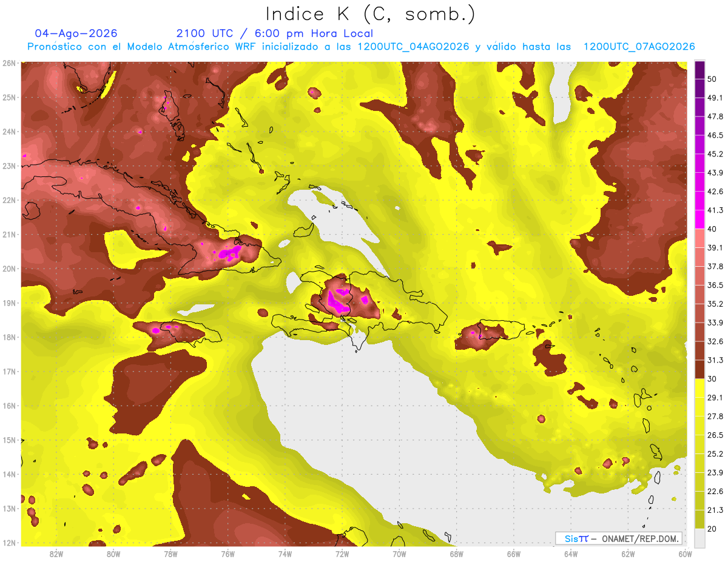Click the '12N' latitude label

pos(9,543)
